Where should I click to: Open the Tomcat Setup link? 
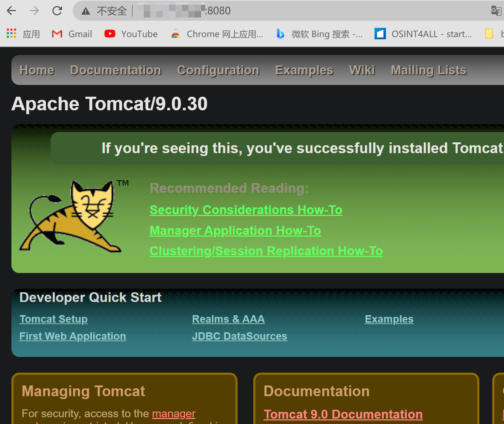(x=54, y=319)
